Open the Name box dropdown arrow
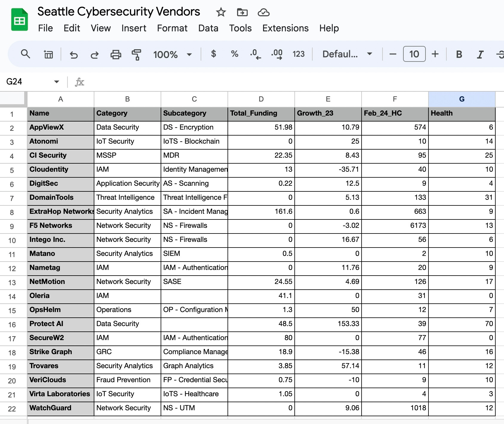This screenshot has height=424, width=504. tap(56, 82)
